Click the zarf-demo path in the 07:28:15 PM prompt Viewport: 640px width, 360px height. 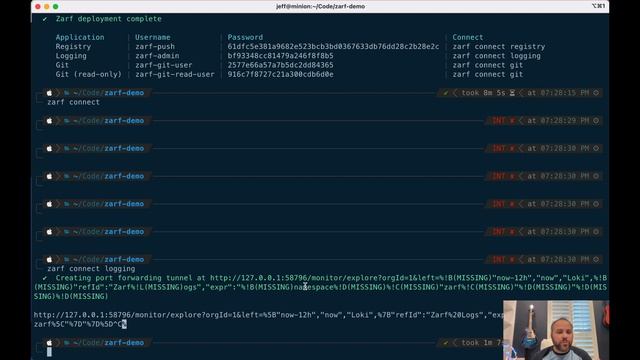click(124, 93)
